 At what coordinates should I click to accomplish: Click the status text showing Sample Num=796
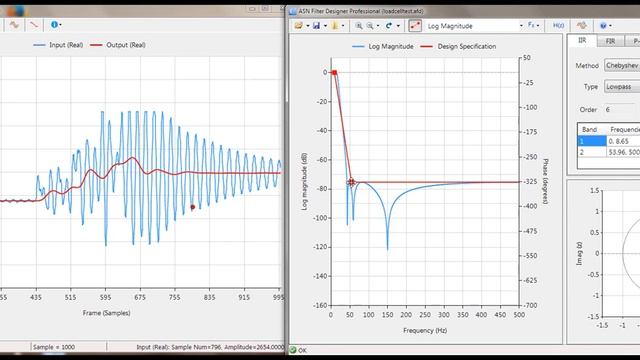tap(210, 347)
